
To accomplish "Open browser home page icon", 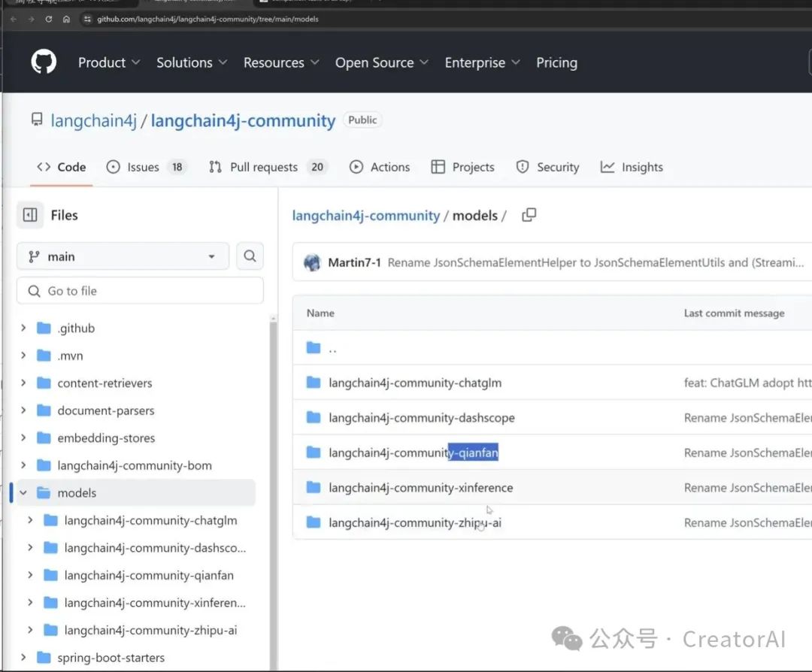I will coord(66,19).
